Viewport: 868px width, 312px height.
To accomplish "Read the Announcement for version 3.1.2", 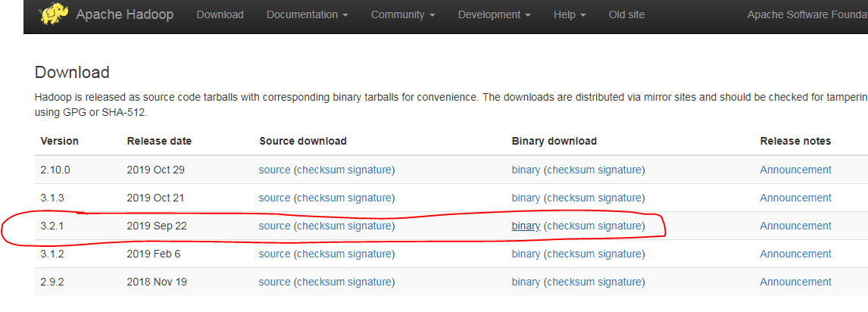I will 795,254.
